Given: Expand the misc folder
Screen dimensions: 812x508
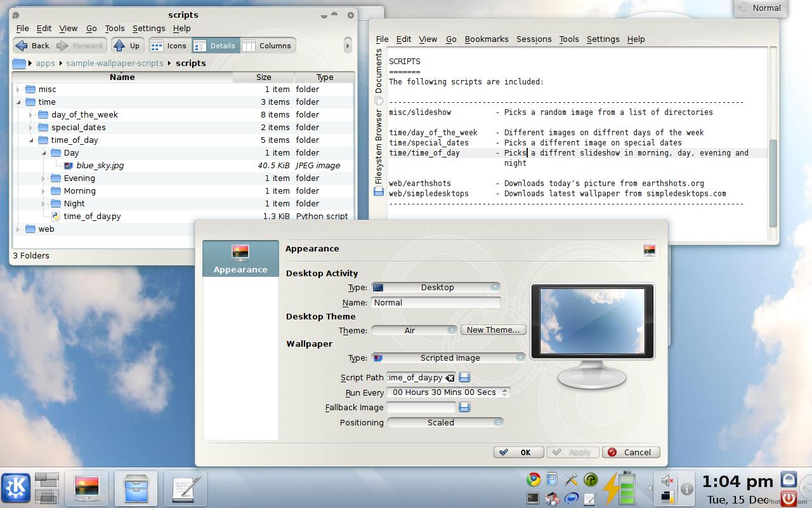Looking at the screenshot, I should click(x=18, y=90).
